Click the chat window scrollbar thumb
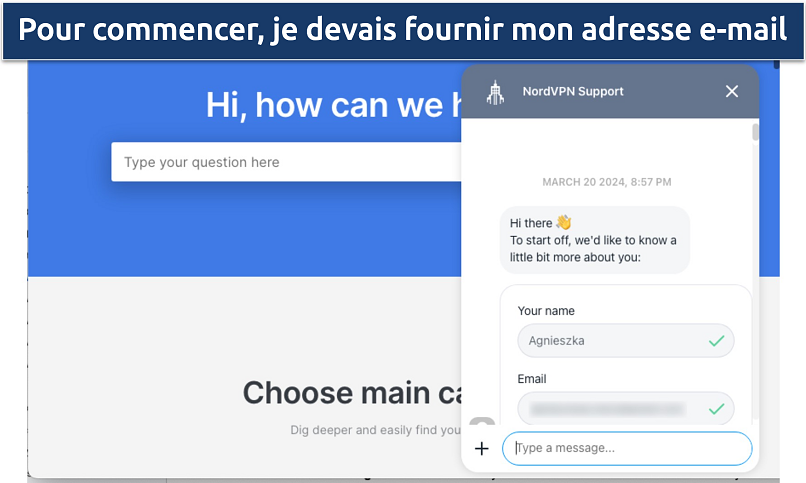This screenshot has width=806, height=483. coord(755,132)
